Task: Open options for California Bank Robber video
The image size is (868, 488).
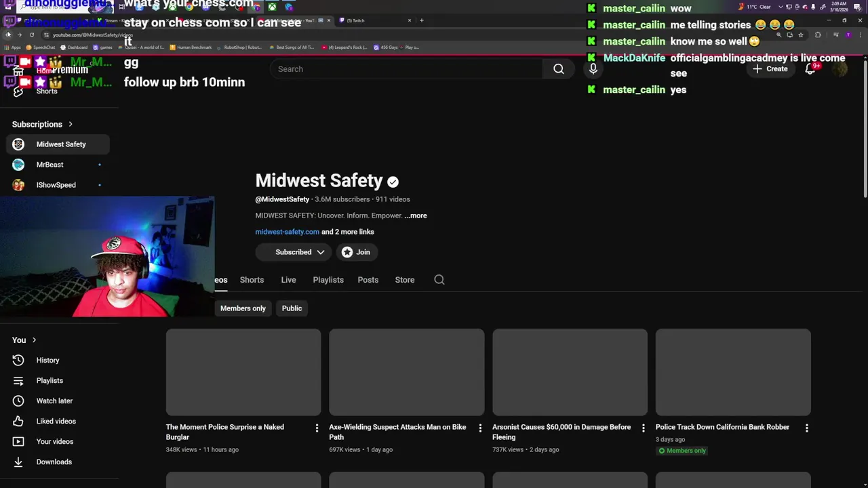Action: [806, 428]
